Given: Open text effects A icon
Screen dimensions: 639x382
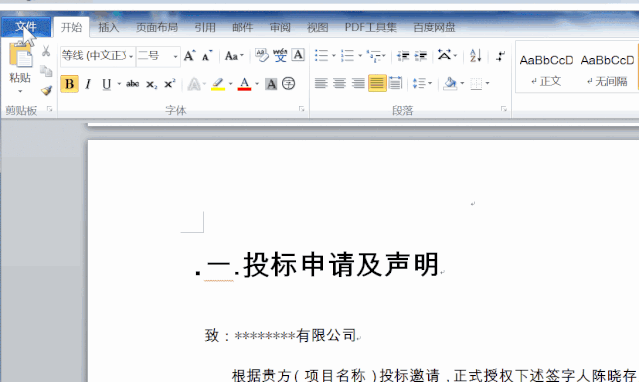Looking at the screenshot, I should point(194,84).
